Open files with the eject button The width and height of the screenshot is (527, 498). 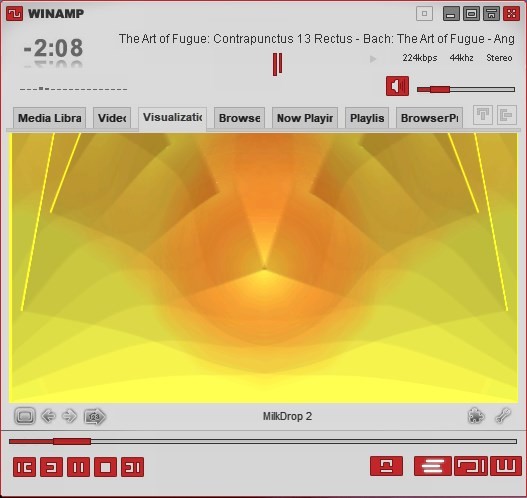pyautogui.click(x=387, y=466)
